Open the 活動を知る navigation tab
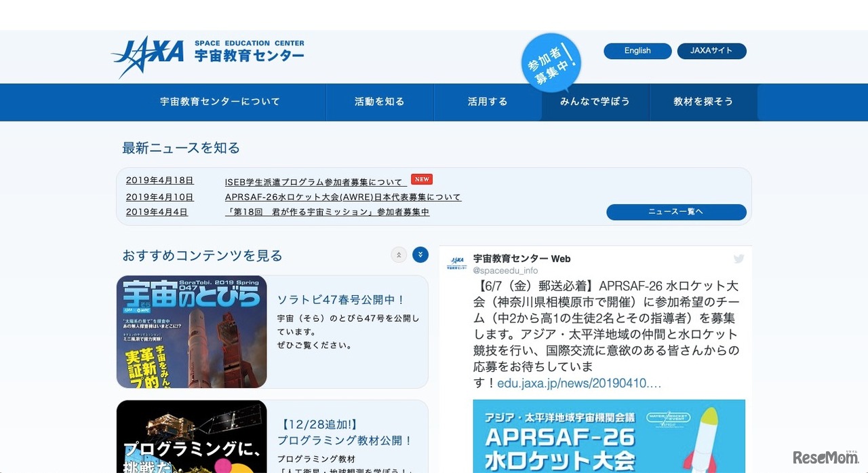The width and height of the screenshot is (868, 473). coord(380,102)
